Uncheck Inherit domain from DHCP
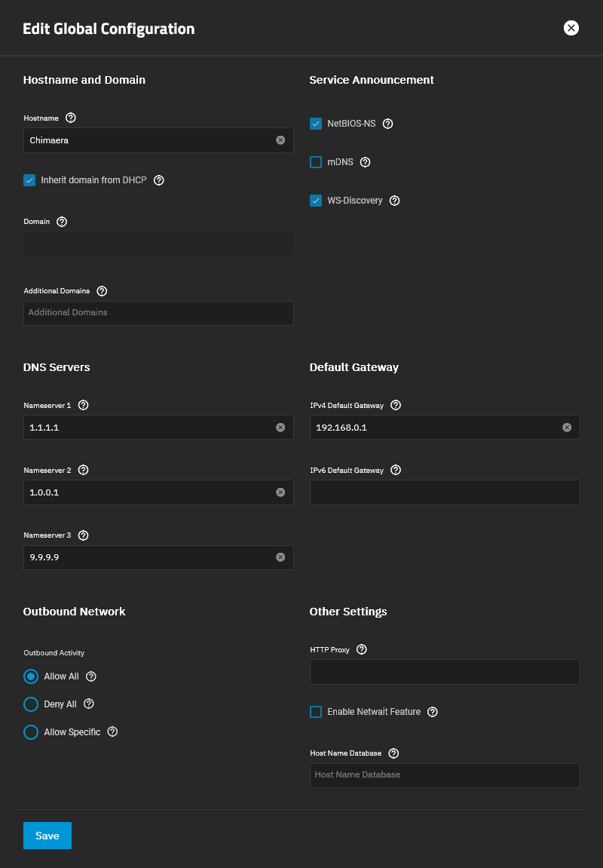This screenshot has height=868, width=603. coord(29,180)
